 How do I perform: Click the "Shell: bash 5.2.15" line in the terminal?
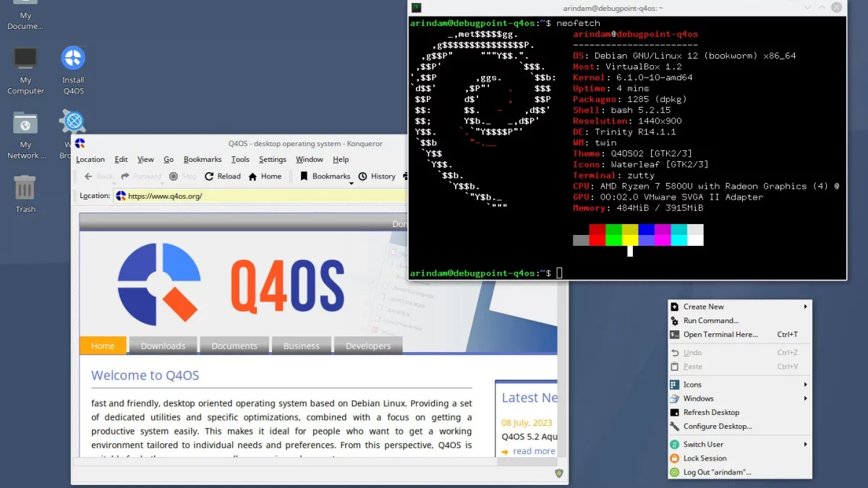[x=621, y=111]
